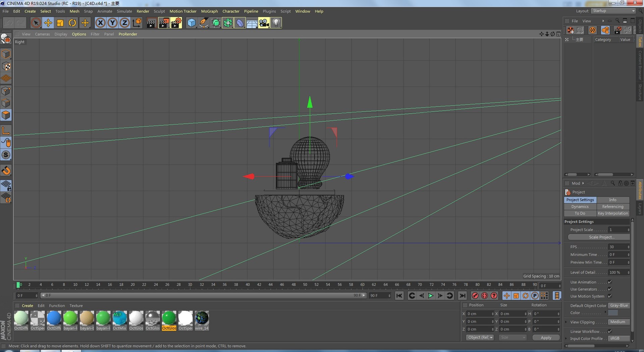Viewport: 644px width, 352px height.
Task: Open the Object (Rel) coordinate dropdown
Action: [480, 338]
